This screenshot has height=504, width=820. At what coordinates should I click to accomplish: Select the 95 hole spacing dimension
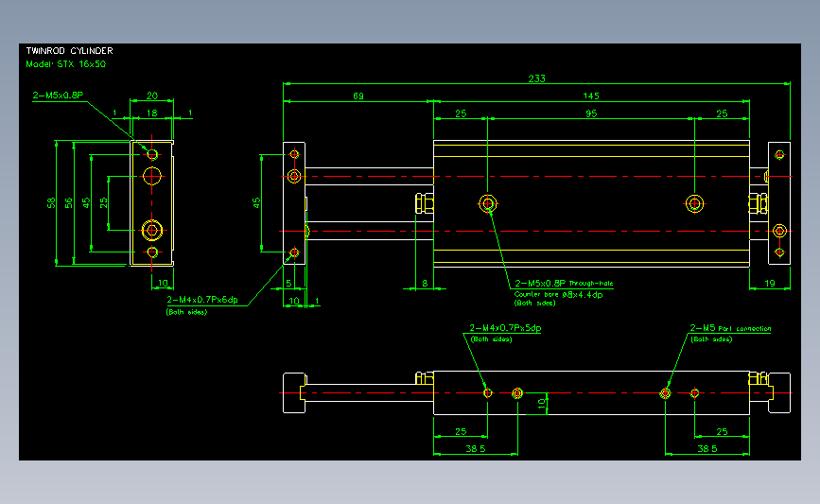click(591, 113)
